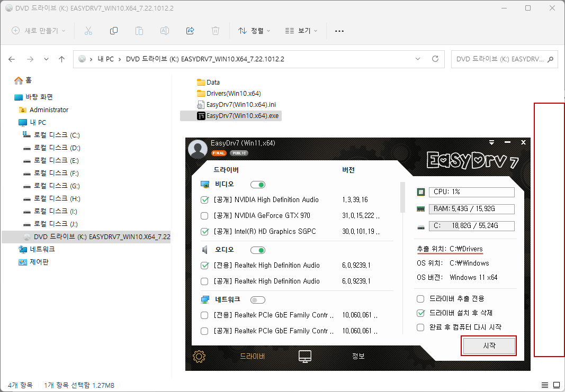Select the Drivers(Win10.x64) folder

pyautogui.click(x=229, y=94)
